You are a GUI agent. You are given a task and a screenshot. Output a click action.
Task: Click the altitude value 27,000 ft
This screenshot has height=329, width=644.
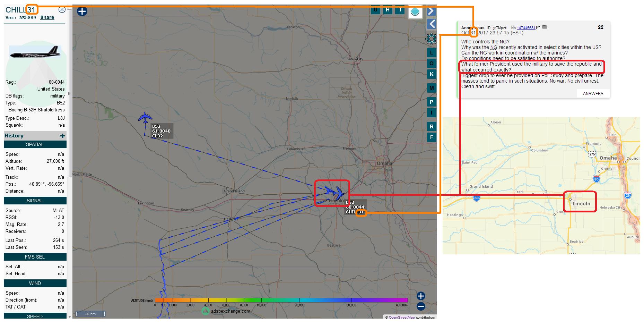[55, 161]
